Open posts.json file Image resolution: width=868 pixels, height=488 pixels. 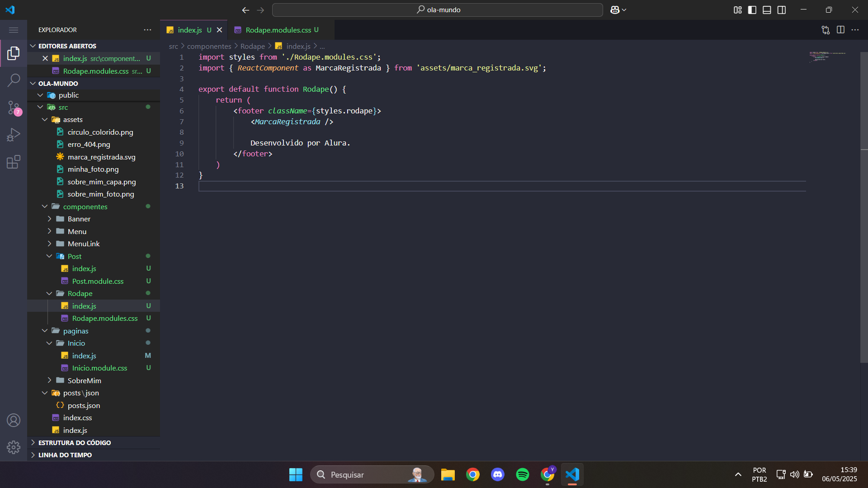[94, 406]
